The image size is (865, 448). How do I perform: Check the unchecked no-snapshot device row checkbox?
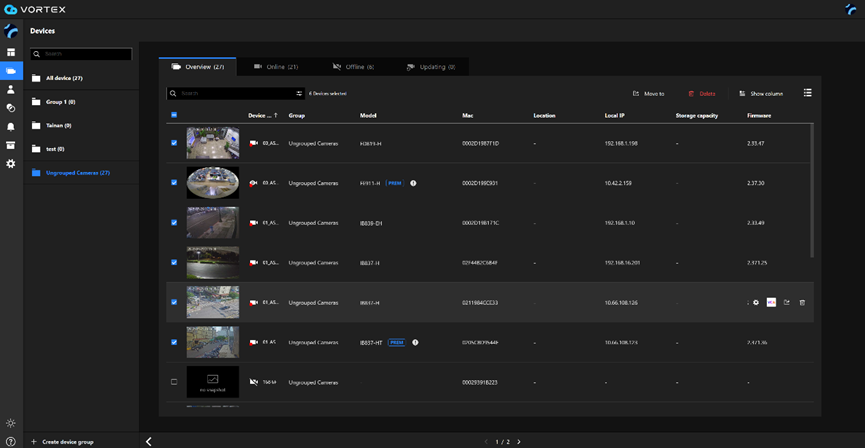click(x=174, y=382)
